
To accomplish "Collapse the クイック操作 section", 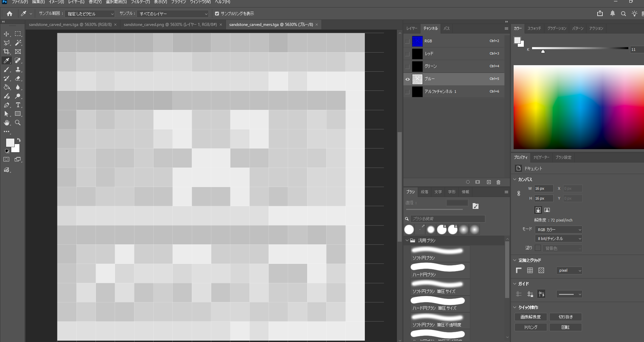I will tap(515, 307).
